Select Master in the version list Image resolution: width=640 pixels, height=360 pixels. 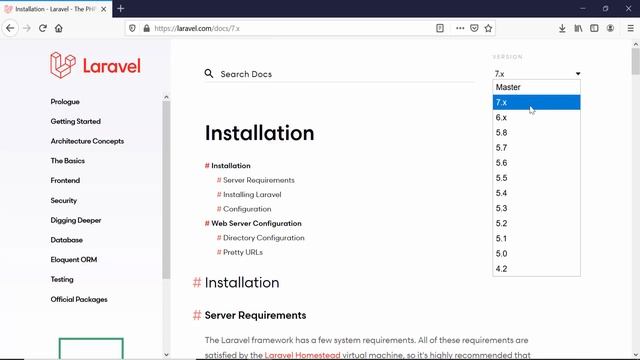(536, 87)
